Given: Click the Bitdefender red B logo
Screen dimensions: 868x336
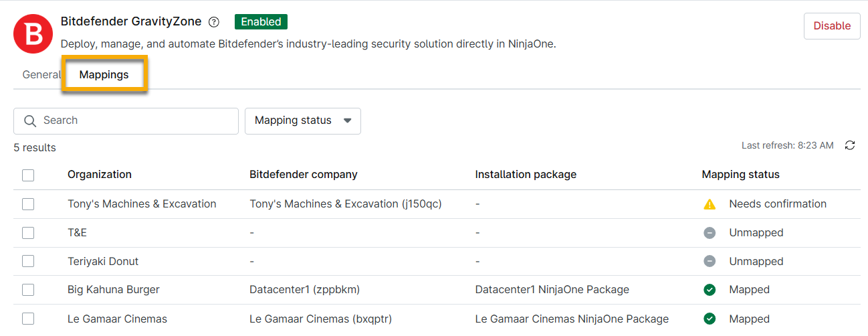Looking at the screenshot, I should pyautogui.click(x=33, y=34).
